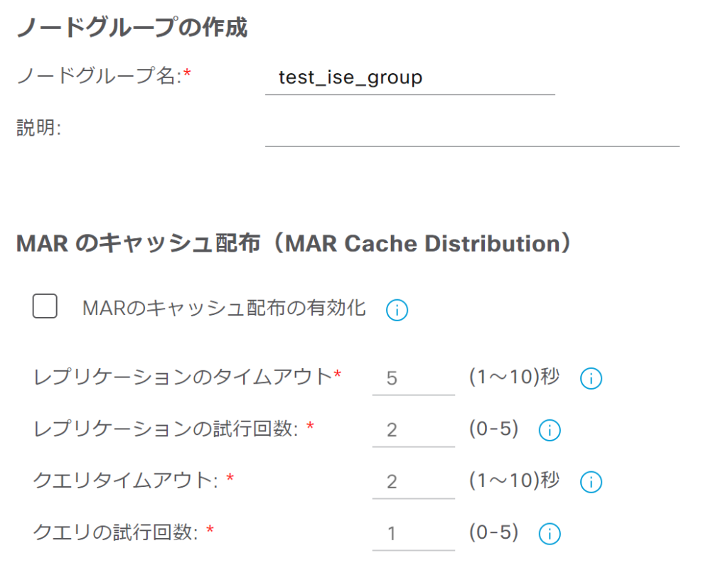Enable the MARのキャッシュ配布の有効化 checkbox

(45, 307)
